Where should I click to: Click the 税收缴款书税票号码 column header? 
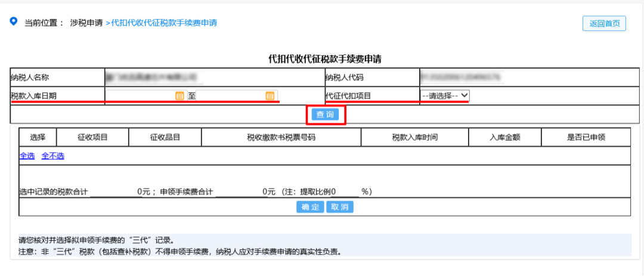point(281,137)
